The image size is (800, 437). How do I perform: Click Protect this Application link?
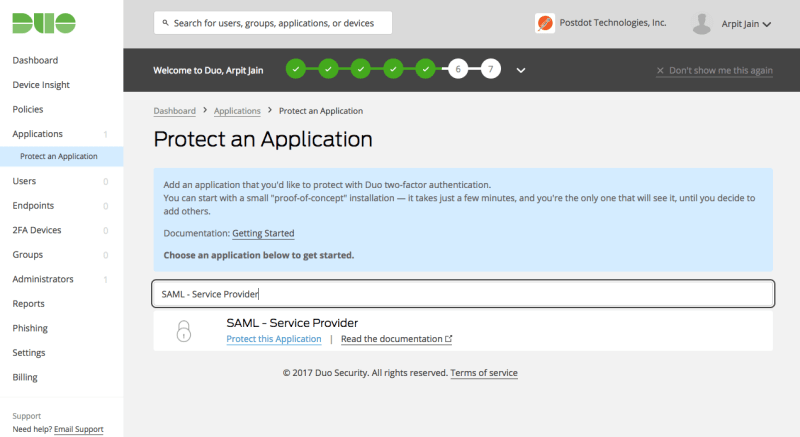[274, 339]
